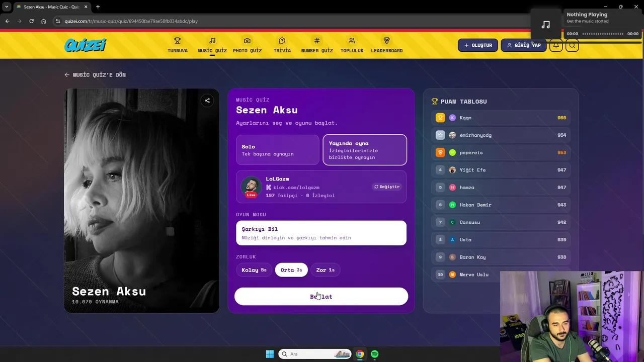Reload the page

pos(31,21)
